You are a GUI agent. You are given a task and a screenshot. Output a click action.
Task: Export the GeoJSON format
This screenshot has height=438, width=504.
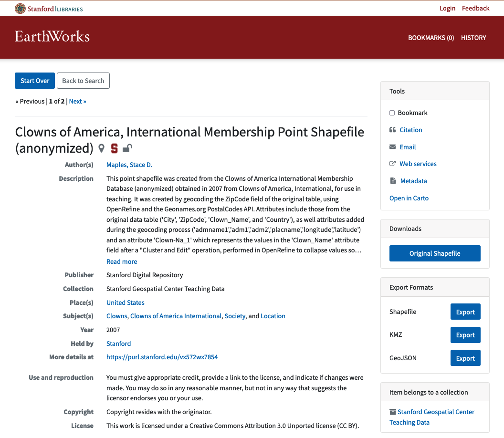[465, 358]
